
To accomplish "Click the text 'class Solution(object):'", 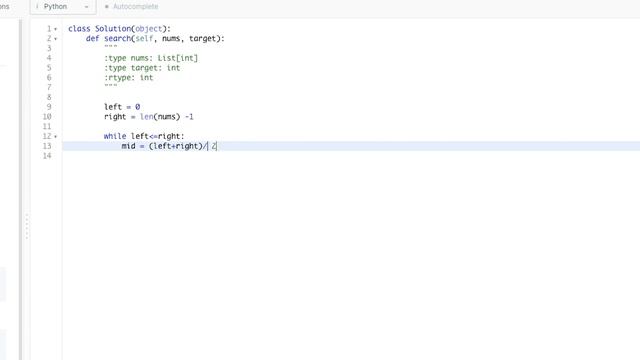I will point(119,29).
